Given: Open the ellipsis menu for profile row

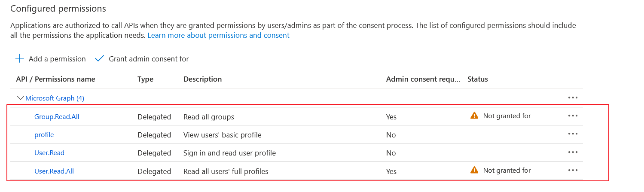Looking at the screenshot, I should (573, 134).
